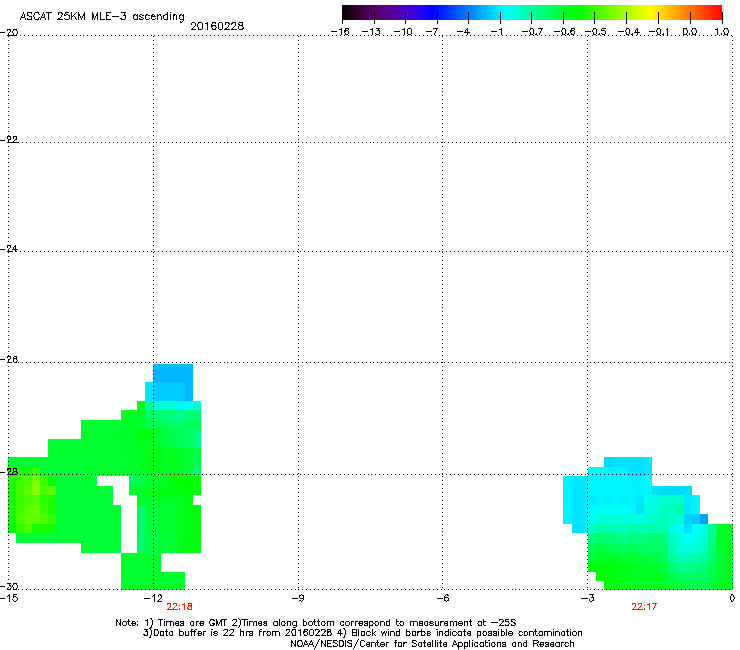Click the longitude axis label -9
Screen dimensions: 740x650
click(297, 598)
